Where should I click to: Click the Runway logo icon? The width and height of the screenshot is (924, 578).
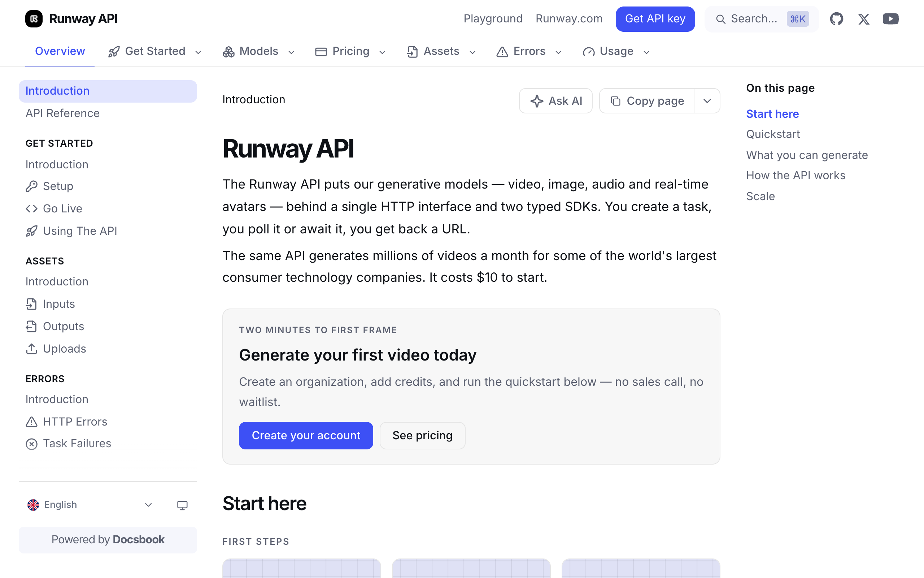click(x=34, y=19)
